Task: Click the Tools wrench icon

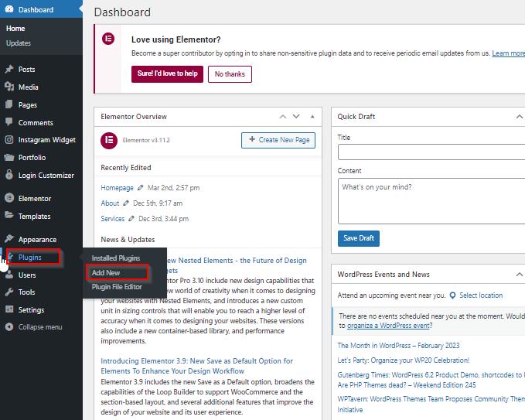Action: pos(9,292)
